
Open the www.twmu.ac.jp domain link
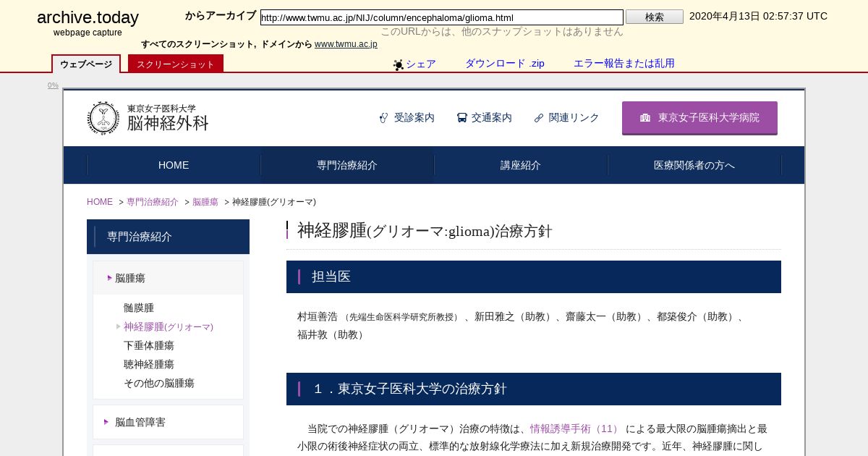tap(346, 44)
